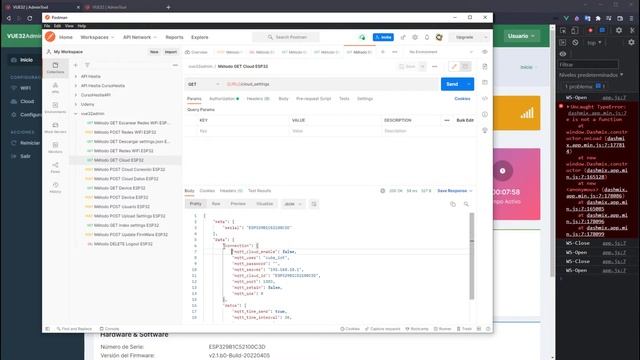Open the documentation icon in right sidebar
Image resolution: width=640 pixels, height=360 pixels.
tap(485, 67)
